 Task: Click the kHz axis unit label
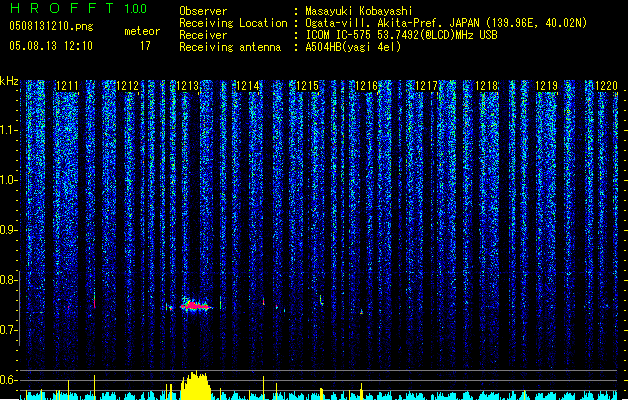(x=9, y=81)
